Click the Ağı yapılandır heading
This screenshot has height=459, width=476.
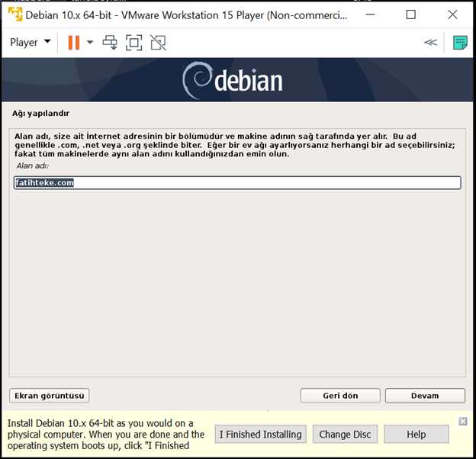pyautogui.click(x=40, y=114)
